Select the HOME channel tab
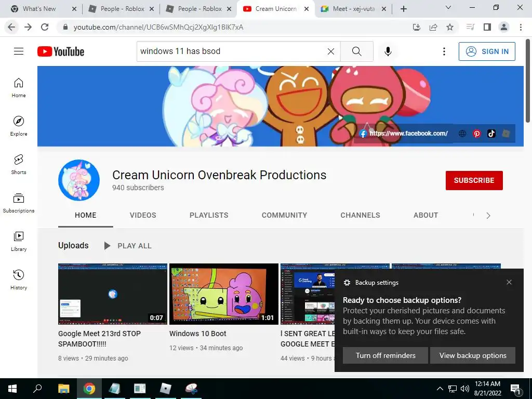 point(86,215)
